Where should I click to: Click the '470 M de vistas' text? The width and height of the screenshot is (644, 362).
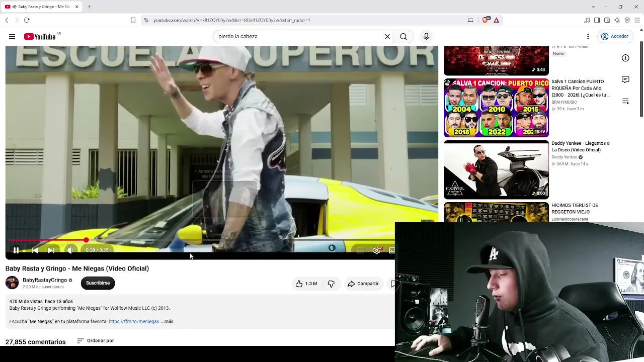(26, 301)
